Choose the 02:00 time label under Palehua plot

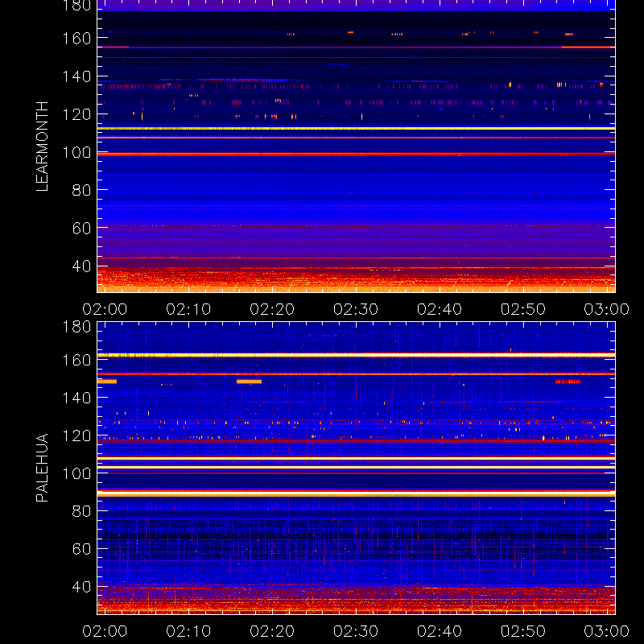(105, 631)
